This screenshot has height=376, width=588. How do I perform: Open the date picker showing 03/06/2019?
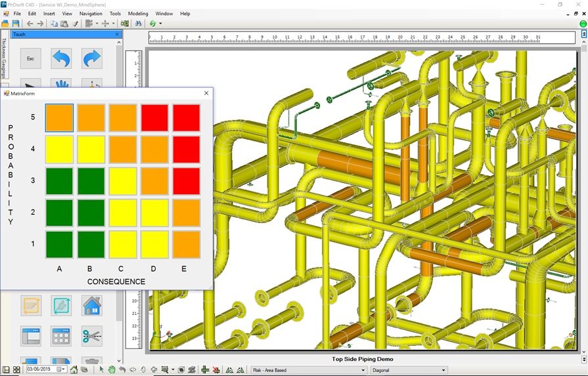coord(64,369)
